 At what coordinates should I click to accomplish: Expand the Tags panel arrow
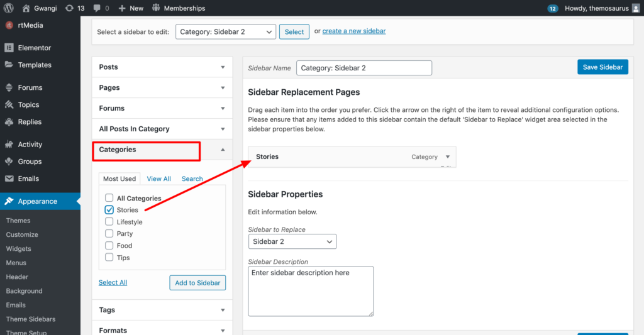point(223,310)
